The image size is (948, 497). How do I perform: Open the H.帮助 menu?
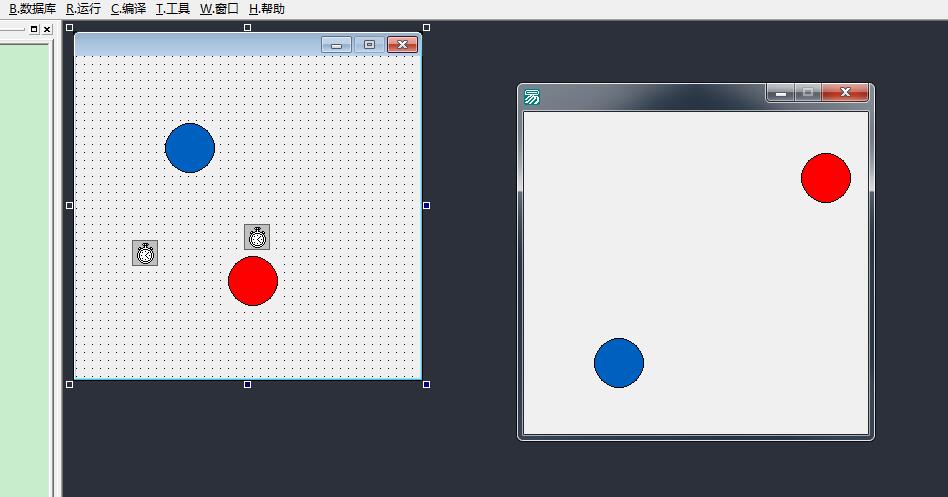[267, 9]
